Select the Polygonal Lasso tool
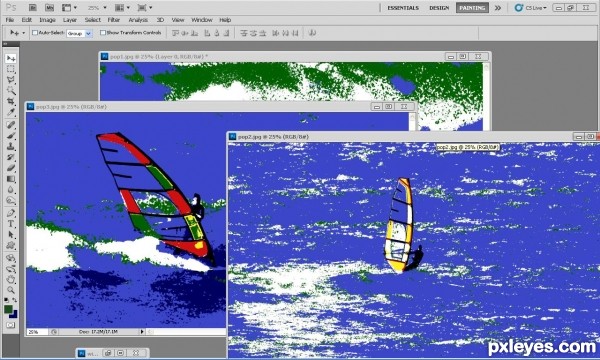 coord(11,80)
